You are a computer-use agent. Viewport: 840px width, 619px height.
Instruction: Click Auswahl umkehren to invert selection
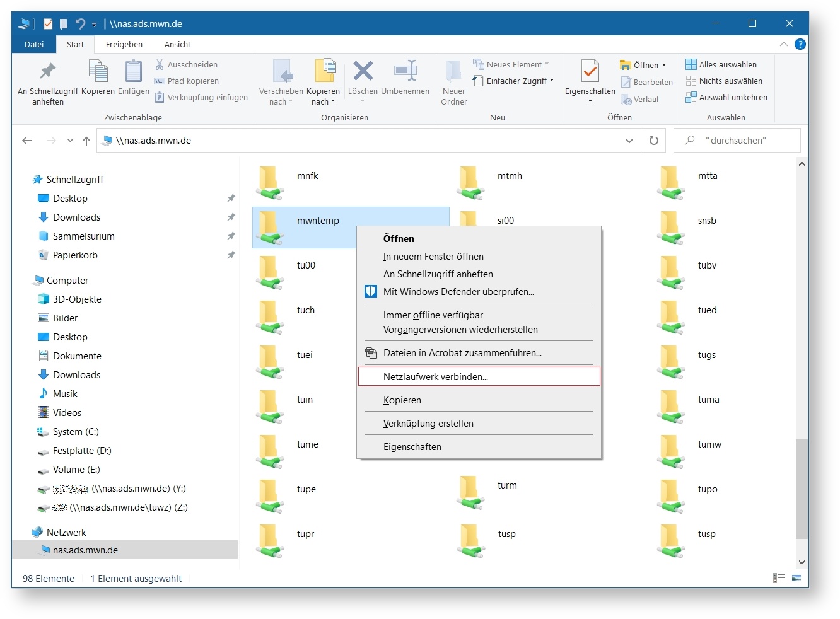point(726,98)
